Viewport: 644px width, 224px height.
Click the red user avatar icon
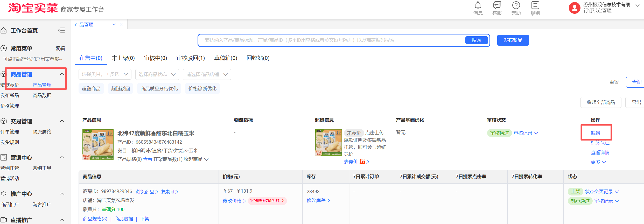[575, 8]
